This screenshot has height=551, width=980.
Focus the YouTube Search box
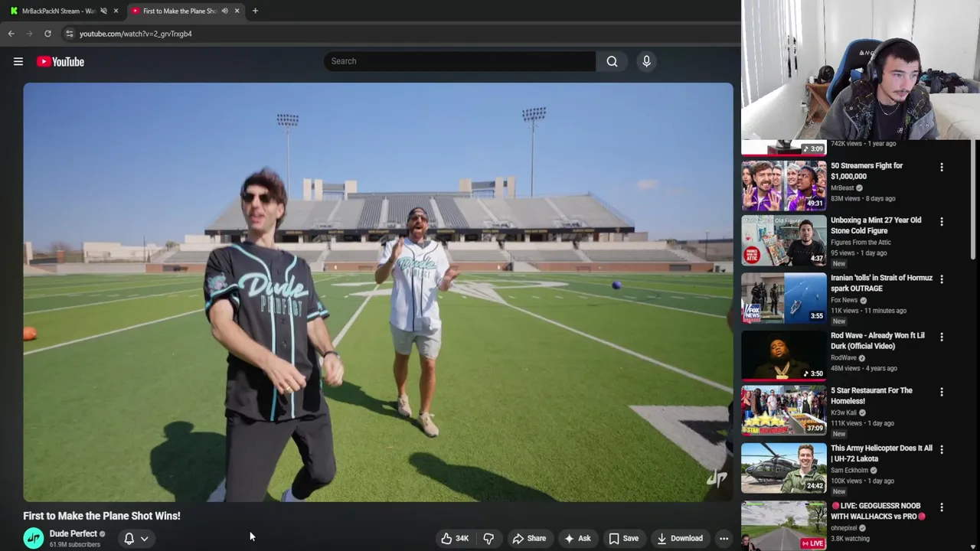(459, 61)
